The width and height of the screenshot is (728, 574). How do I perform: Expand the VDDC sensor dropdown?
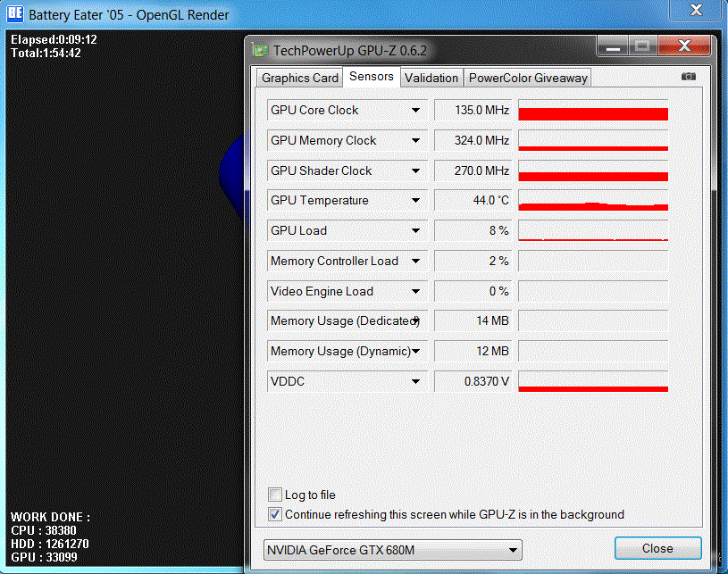pyautogui.click(x=415, y=381)
